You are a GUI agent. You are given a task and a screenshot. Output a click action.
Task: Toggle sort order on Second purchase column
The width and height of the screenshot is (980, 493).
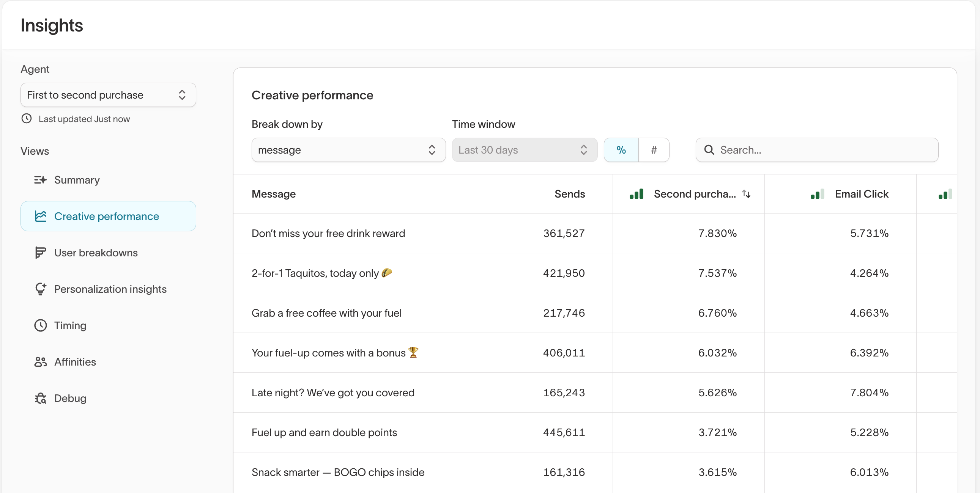(x=747, y=194)
